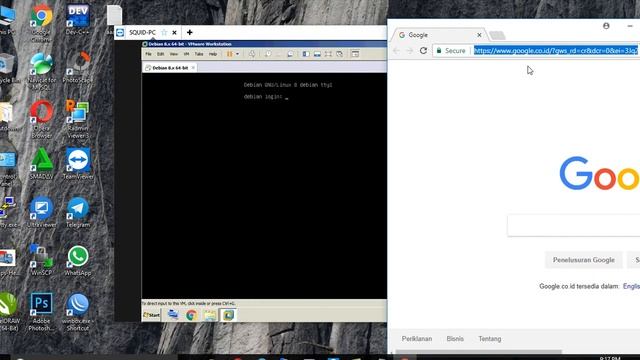Click VMware take snapshot toolbar icon
Screen dimensions: 640x360
point(268,54)
